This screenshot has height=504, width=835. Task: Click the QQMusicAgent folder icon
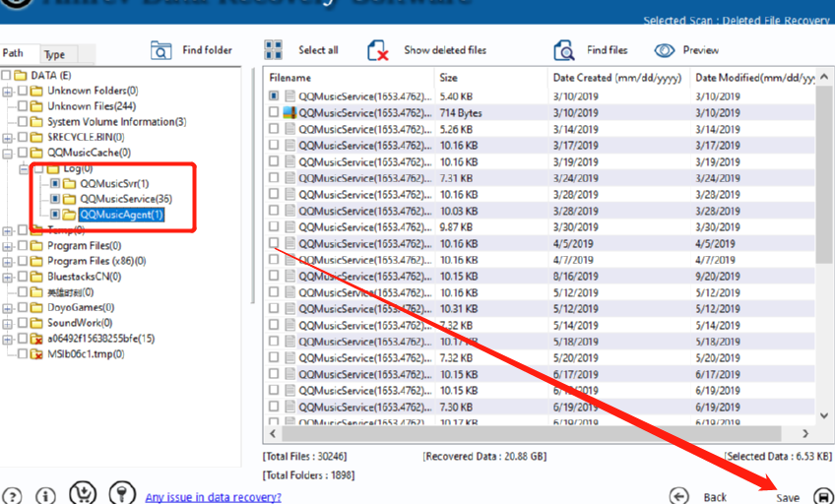coord(69,215)
